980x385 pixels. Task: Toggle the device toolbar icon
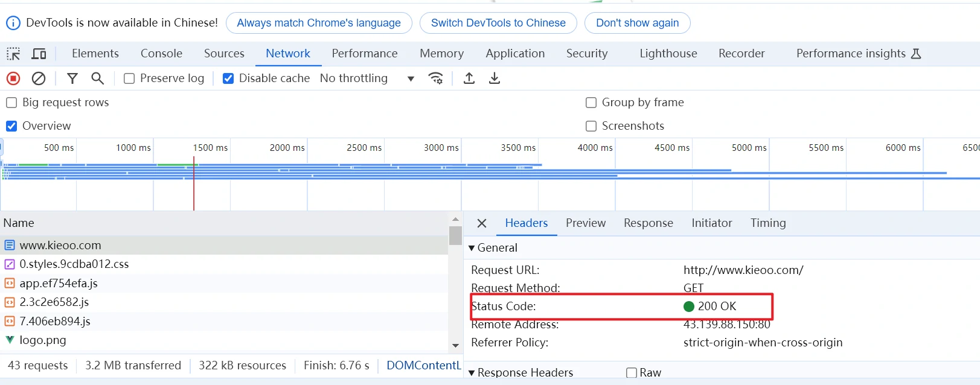pos(39,54)
